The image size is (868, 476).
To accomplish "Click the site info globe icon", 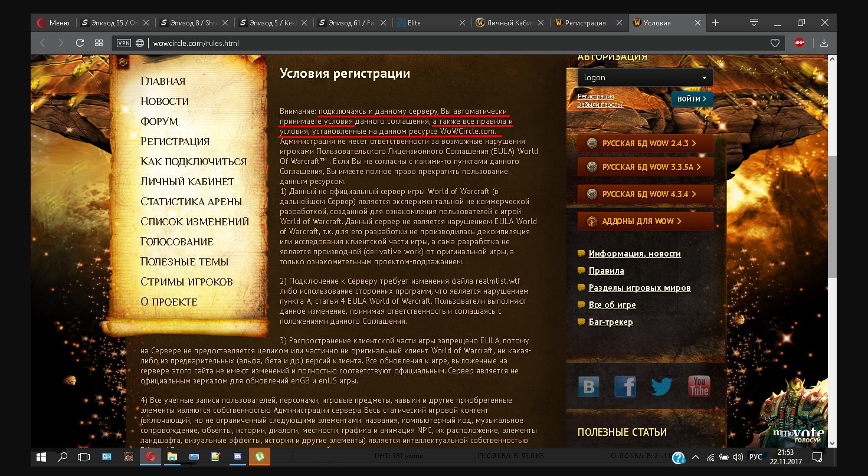I will (140, 43).
